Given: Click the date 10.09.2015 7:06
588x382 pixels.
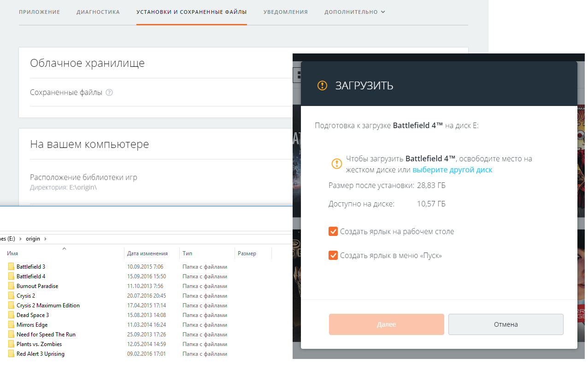Looking at the screenshot, I should click(x=145, y=266).
